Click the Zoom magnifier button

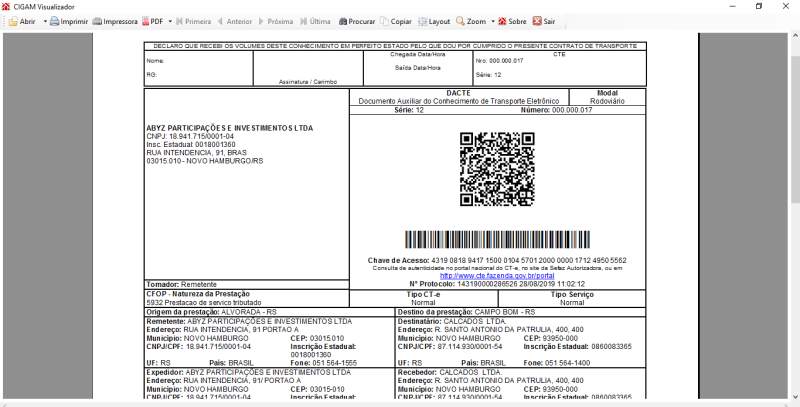coord(471,21)
